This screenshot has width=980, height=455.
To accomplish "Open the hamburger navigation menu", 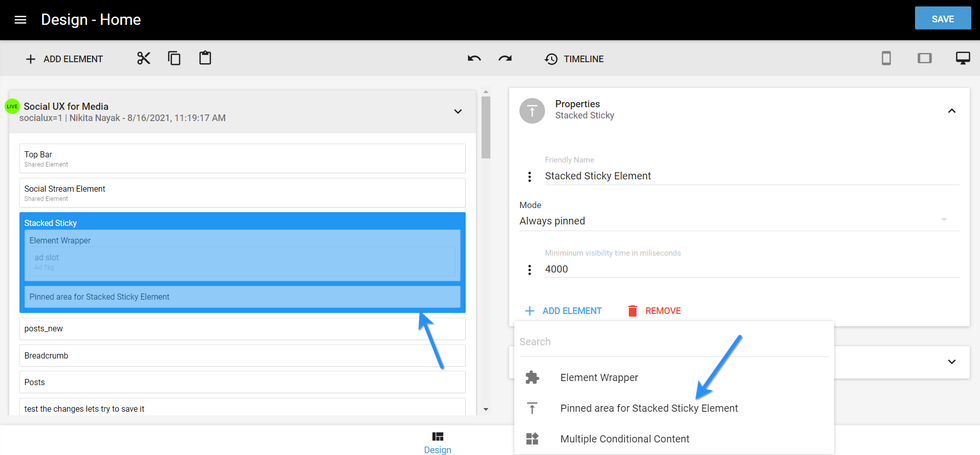I will pos(20,20).
